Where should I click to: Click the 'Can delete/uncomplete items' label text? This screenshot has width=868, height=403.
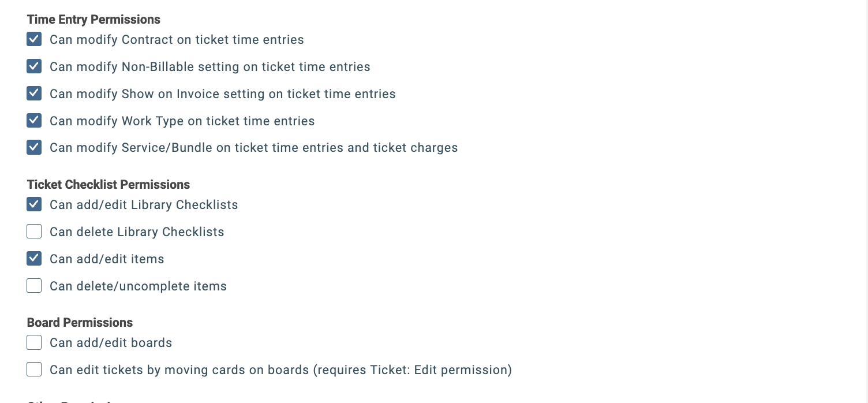pyautogui.click(x=138, y=286)
